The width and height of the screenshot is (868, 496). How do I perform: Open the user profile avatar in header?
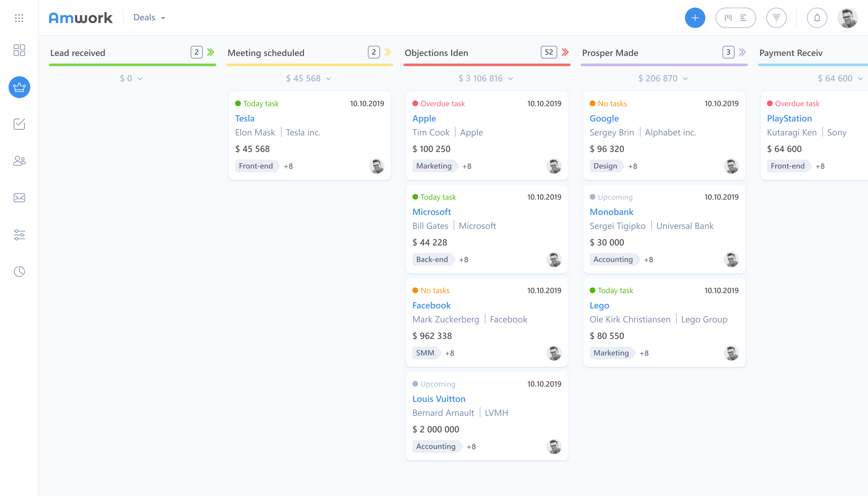[x=847, y=18]
